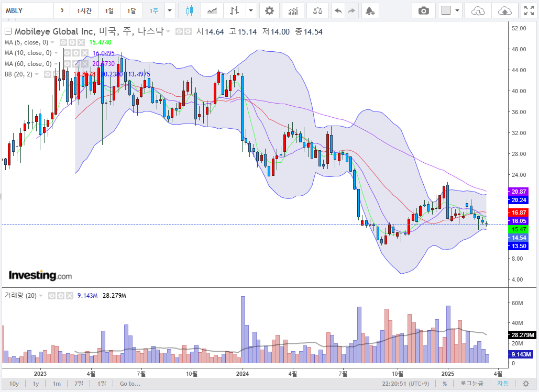The width and height of the screenshot is (539, 392).
Task: Click the 20.87 MA60 price label
Action: tap(519, 192)
